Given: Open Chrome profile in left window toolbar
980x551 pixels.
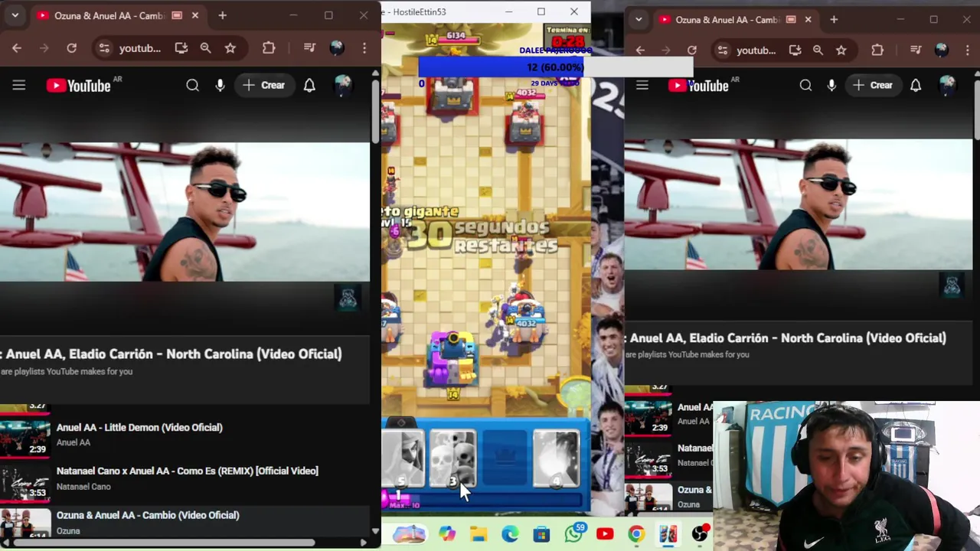Looking at the screenshot, I should coord(337,48).
